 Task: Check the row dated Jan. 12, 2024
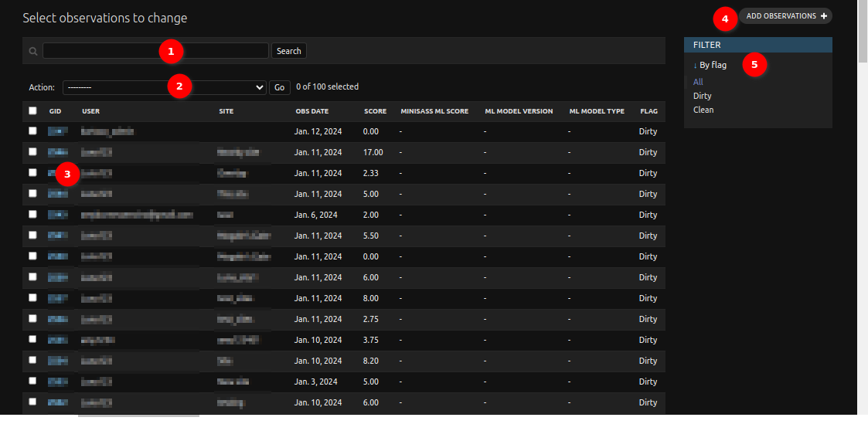click(32, 131)
